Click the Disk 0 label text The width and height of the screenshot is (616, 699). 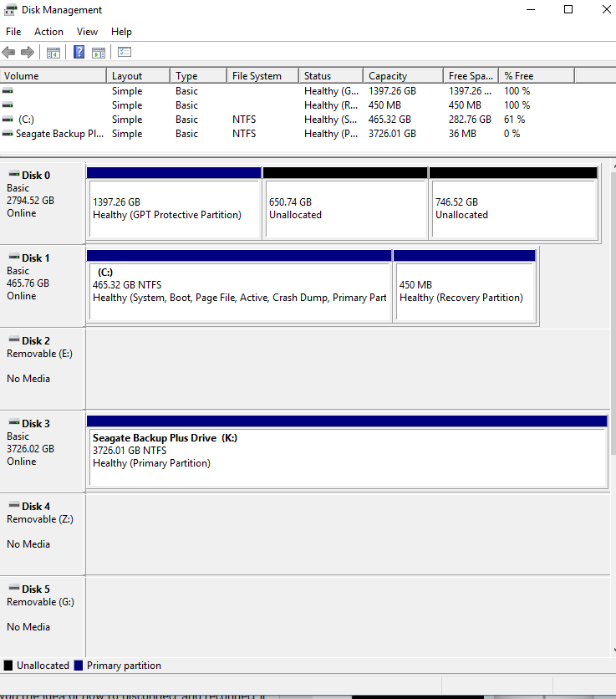point(36,176)
